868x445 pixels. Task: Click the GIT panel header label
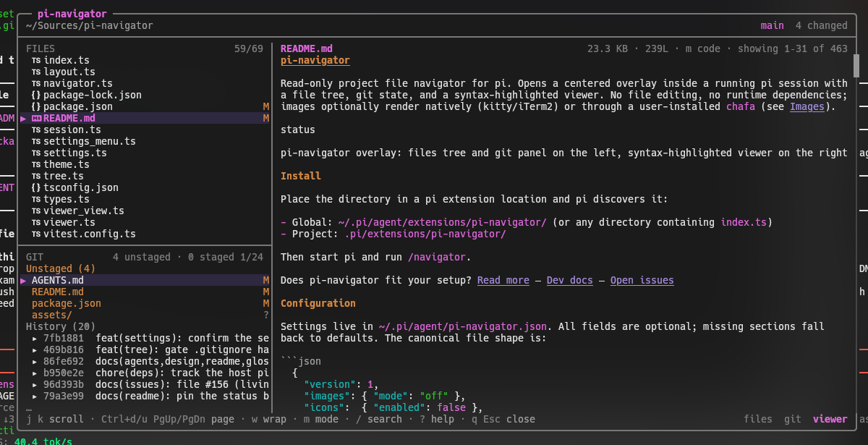tap(35, 258)
